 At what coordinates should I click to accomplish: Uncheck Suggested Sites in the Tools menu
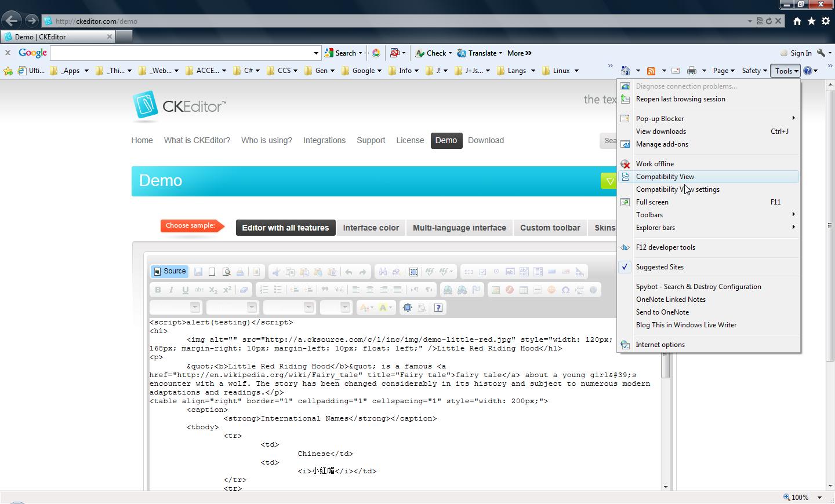[659, 267]
